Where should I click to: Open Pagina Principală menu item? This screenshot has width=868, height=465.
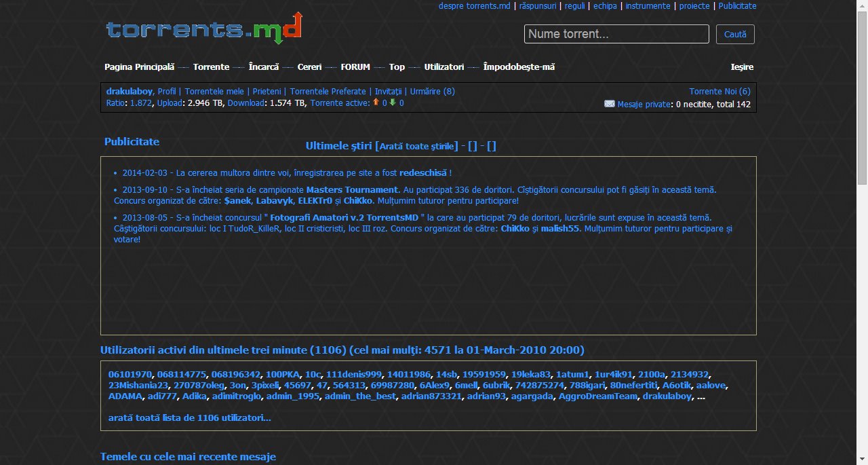tap(139, 67)
